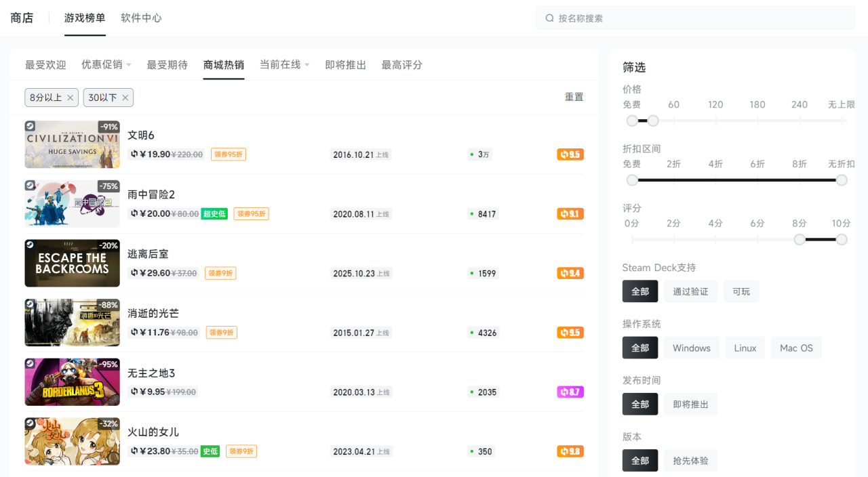This screenshot has width=868, height=477.
Task: Click the Steam badge on 文明6 thumbnail
Action: click(30, 126)
